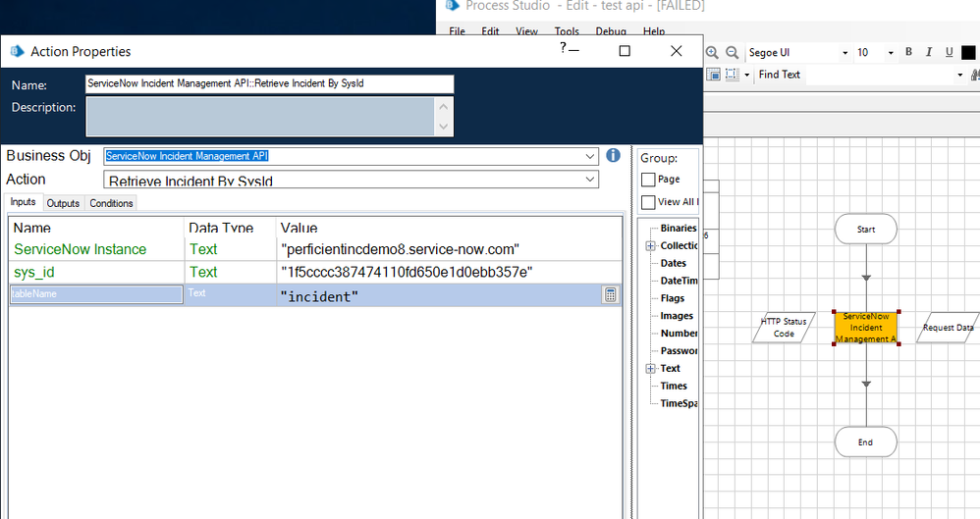Click the ServiceNow Instance name cell
This screenshot has height=519, width=980.
(96, 249)
